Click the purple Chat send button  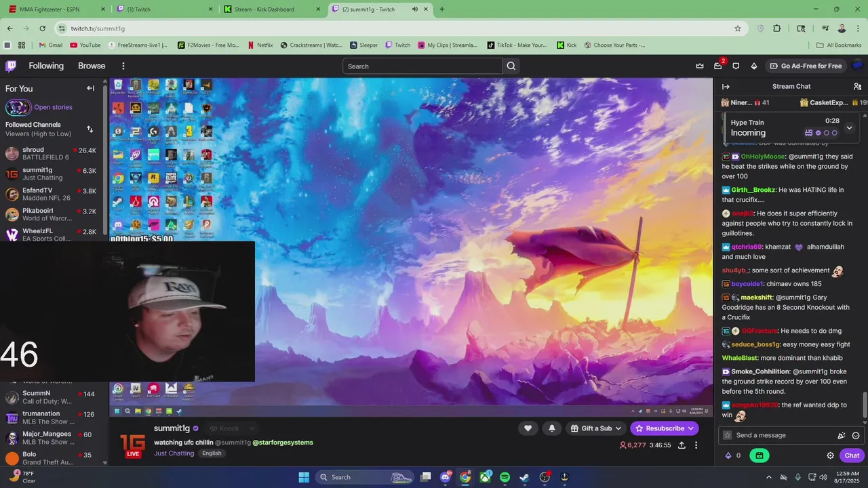coord(852,455)
